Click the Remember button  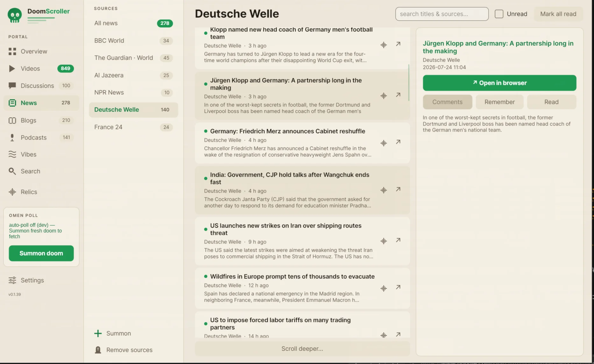[x=499, y=102]
